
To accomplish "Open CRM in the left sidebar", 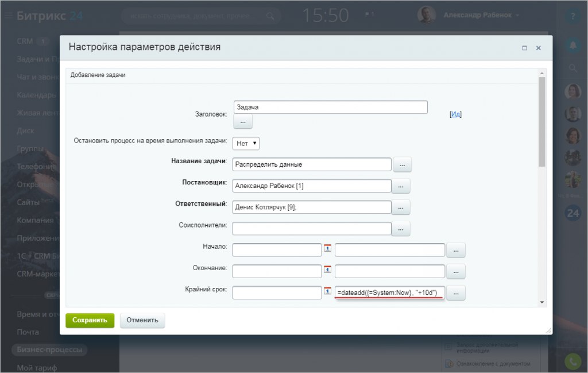I will 25,41.
